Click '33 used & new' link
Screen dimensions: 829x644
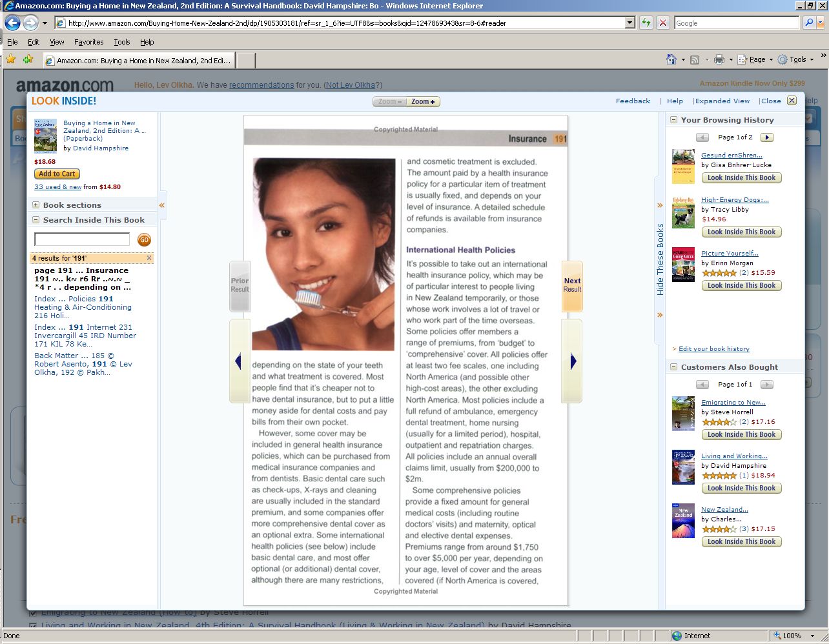[57, 187]
